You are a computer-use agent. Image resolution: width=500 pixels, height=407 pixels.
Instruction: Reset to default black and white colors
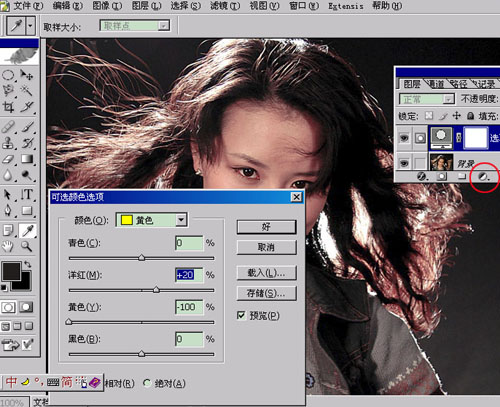pyautogui.click(x=4, y=287)
